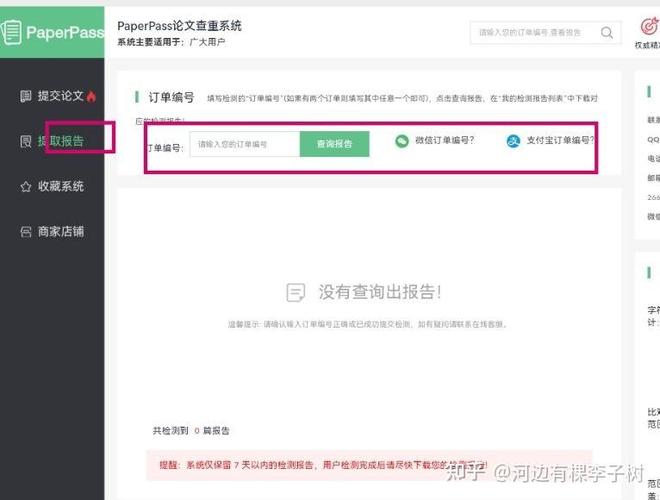
Task: Click the 提取报告 sidebar icon
Action: coord(26,141)
